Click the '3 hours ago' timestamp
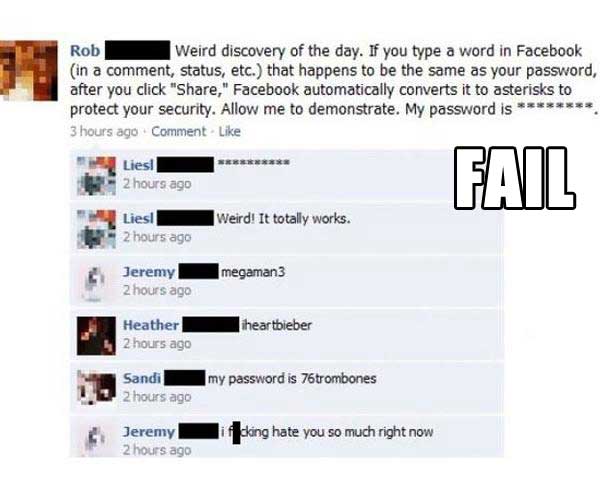 pyautogui.click(x=104, y=132)
